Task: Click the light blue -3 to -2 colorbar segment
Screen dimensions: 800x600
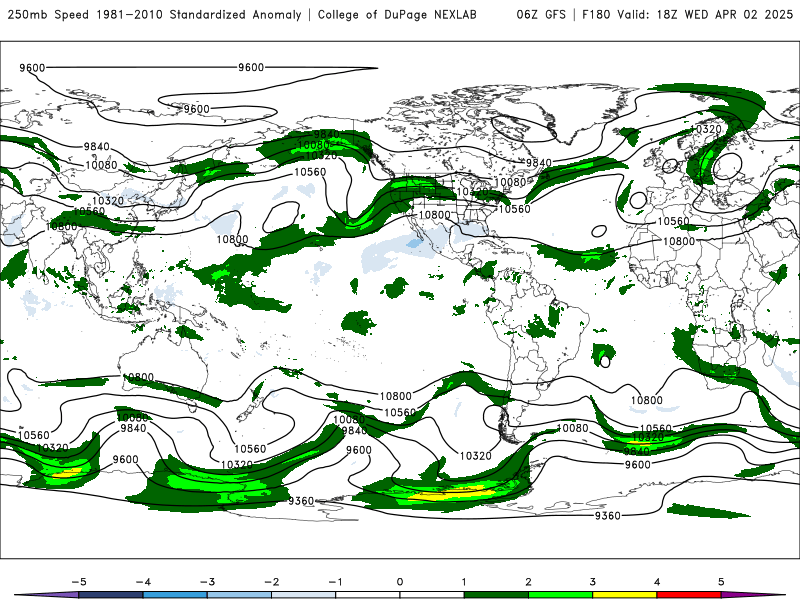Action: [239, 595]
